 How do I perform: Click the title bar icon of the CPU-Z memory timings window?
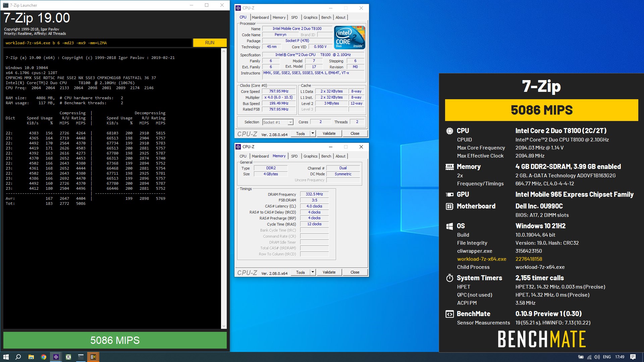[x=238, y=146]
